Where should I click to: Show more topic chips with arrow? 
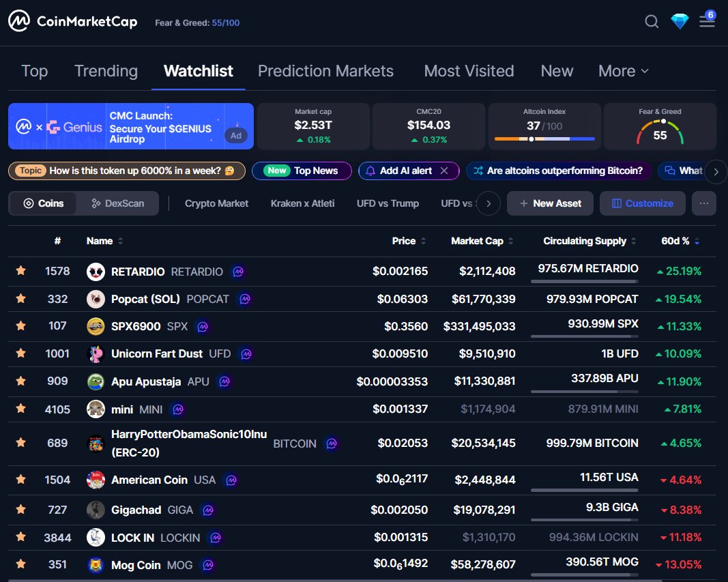716,171
